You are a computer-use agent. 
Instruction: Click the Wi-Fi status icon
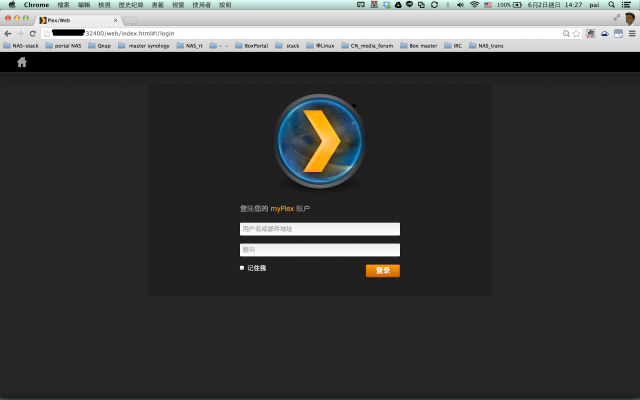point(474,5)
